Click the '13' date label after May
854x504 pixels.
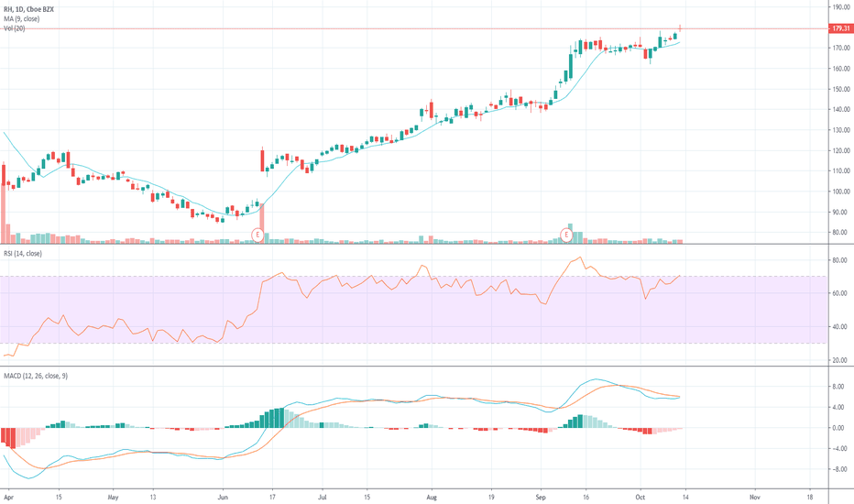pyautogui.click(x=153, y=498)
